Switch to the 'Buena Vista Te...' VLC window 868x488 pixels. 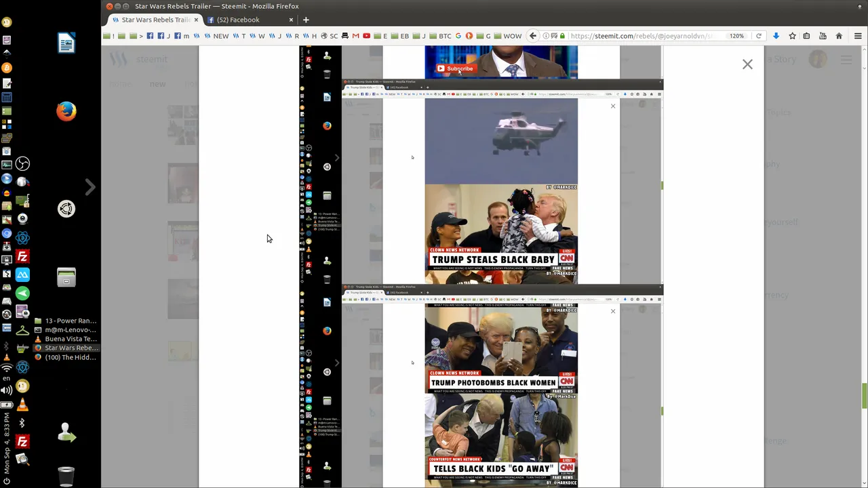[66, 339]
